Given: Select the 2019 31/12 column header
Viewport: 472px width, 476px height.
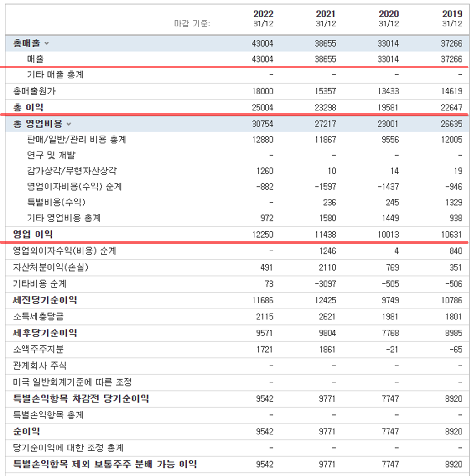Looking at the screenshot, I should [x=452, y=19].
